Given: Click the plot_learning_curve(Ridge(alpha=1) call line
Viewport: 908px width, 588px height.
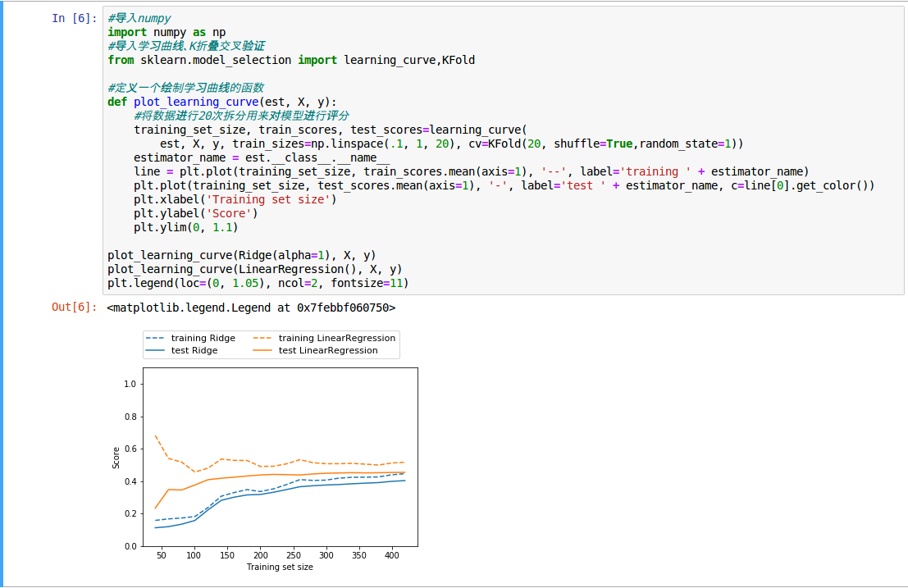Looking at the screenshot, I should tap(241, 255).
